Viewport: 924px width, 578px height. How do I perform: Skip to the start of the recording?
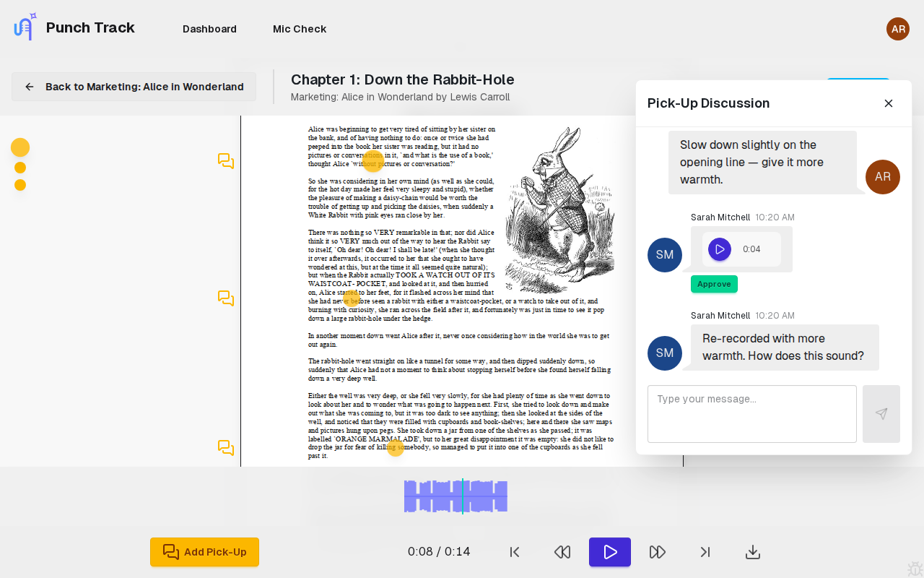[515, 551]
